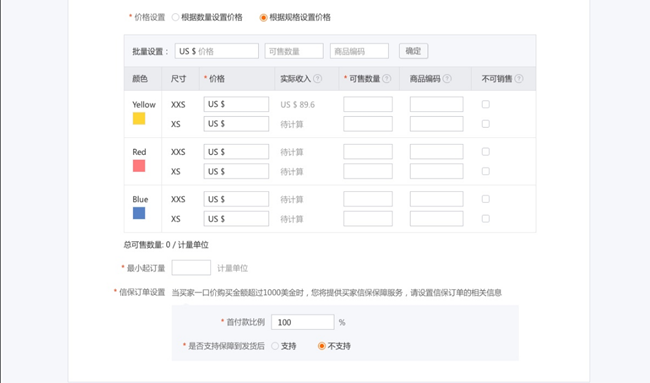Select 根据数量设置价格 radio option
The image size is (650, 383).
(x=175, y=17)
